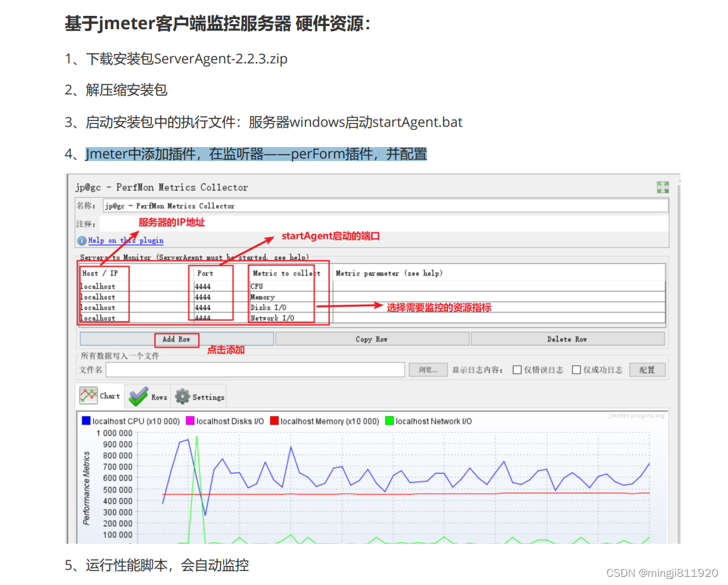This screenshot has height=585, width=728.
Task: Click the 1 000 000 y-axis value
Action: coord(114,433)
